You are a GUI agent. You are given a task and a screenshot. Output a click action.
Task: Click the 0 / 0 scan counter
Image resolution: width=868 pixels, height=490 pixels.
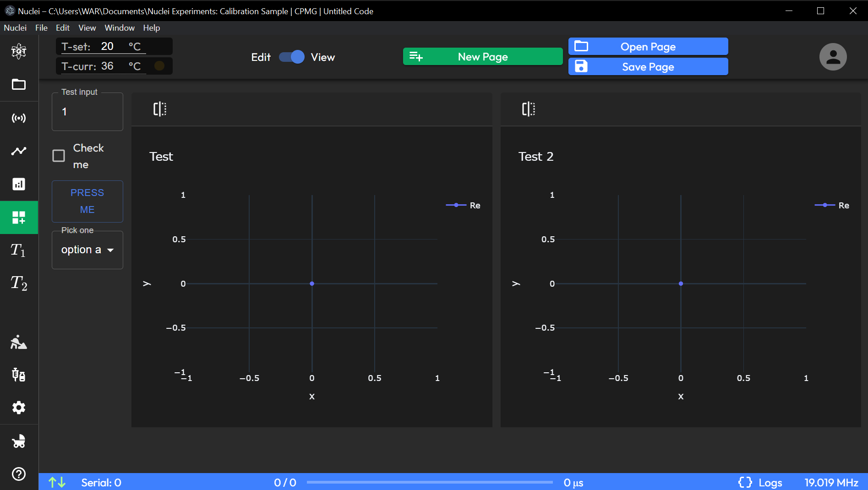coord(285,483)
